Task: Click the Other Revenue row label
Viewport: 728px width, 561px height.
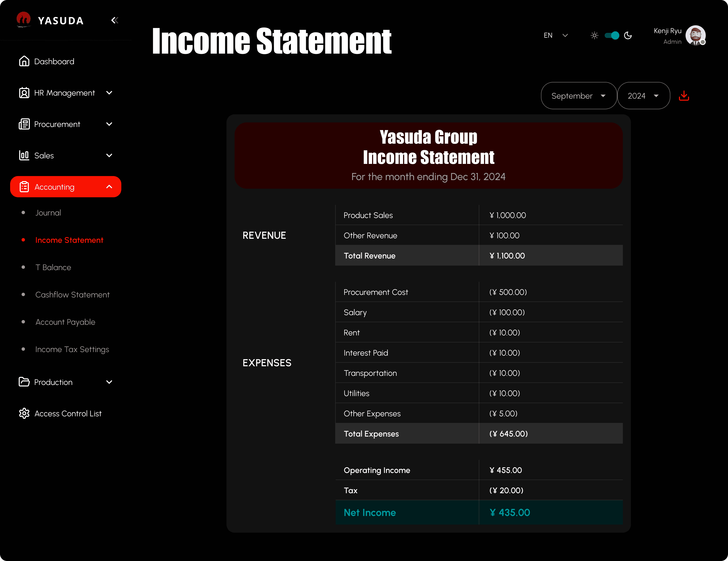Action: (370, 235)
